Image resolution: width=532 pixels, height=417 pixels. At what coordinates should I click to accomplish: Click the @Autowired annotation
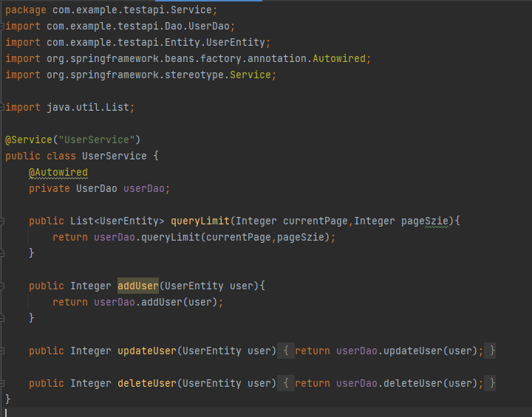(58, 172)
